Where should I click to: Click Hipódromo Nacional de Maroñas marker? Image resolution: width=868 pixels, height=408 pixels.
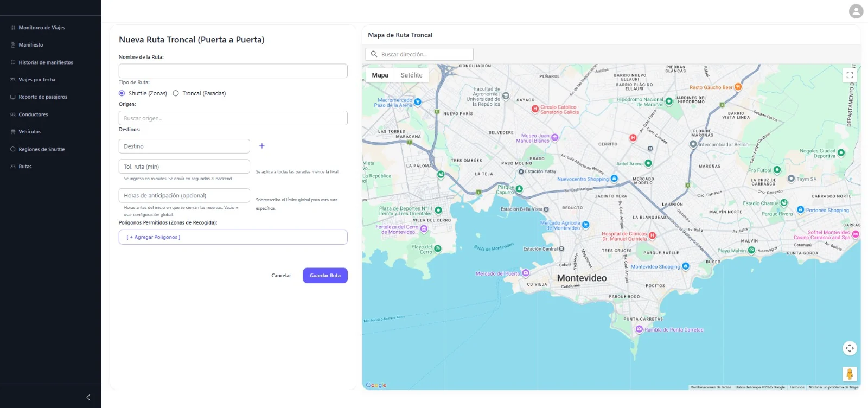[x=669, y=101]
